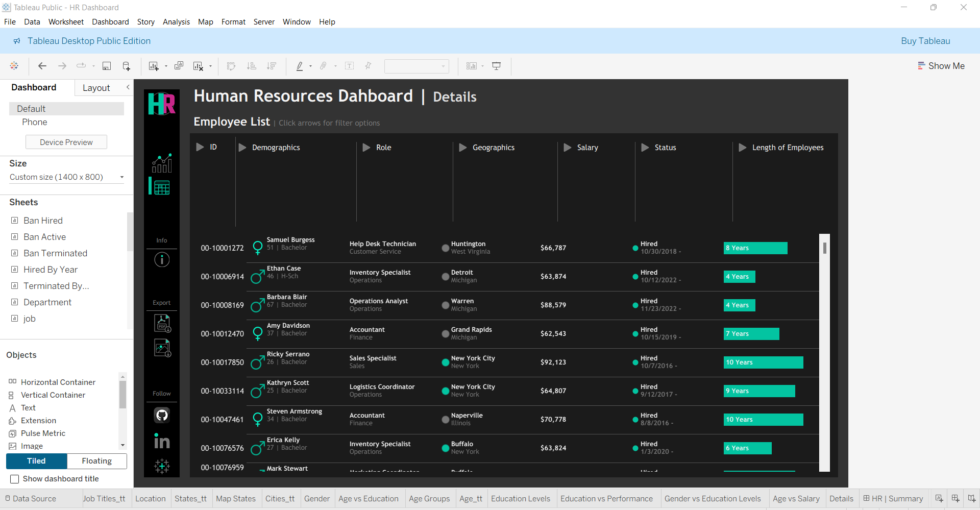Click the Device Preview button
980x510 pixels.
pos(66,142)
